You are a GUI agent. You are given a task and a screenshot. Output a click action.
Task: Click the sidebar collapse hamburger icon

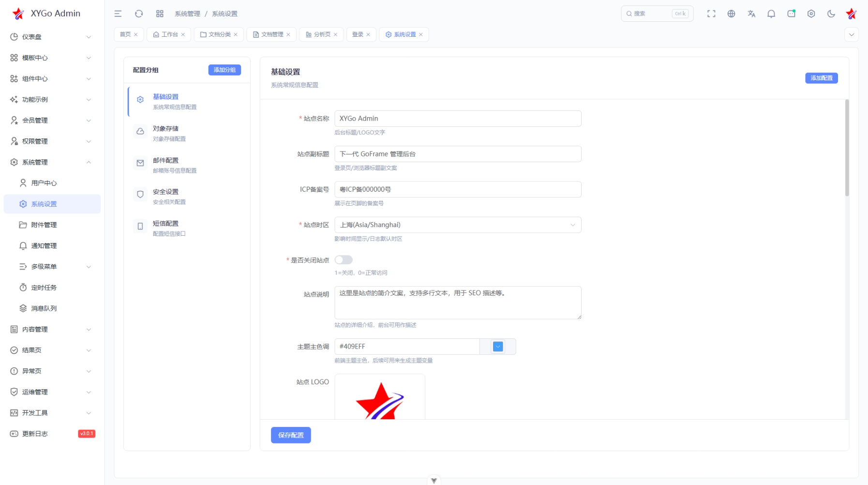[x=118, y=14]
